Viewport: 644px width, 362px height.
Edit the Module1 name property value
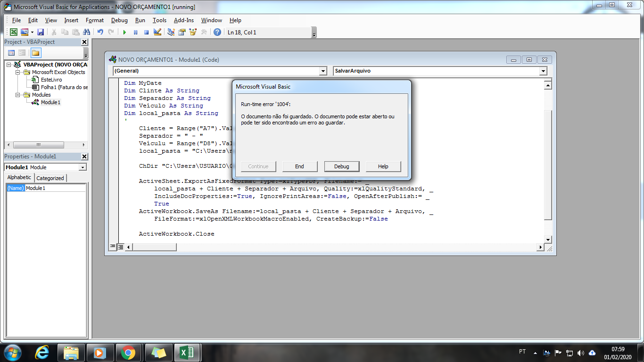56,188
